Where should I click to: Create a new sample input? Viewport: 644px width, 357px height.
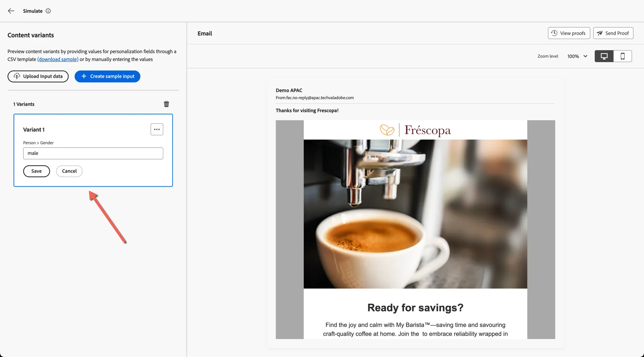tap(107, 76)
